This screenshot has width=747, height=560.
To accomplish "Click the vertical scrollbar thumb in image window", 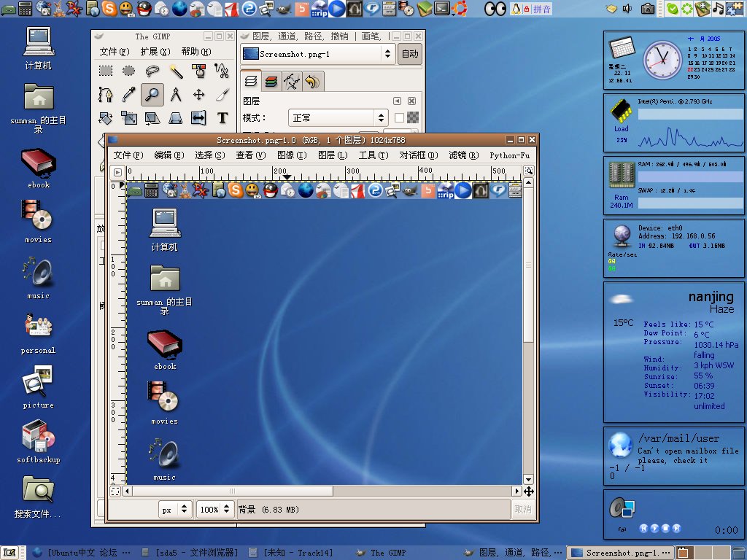I will click(528, 265).
